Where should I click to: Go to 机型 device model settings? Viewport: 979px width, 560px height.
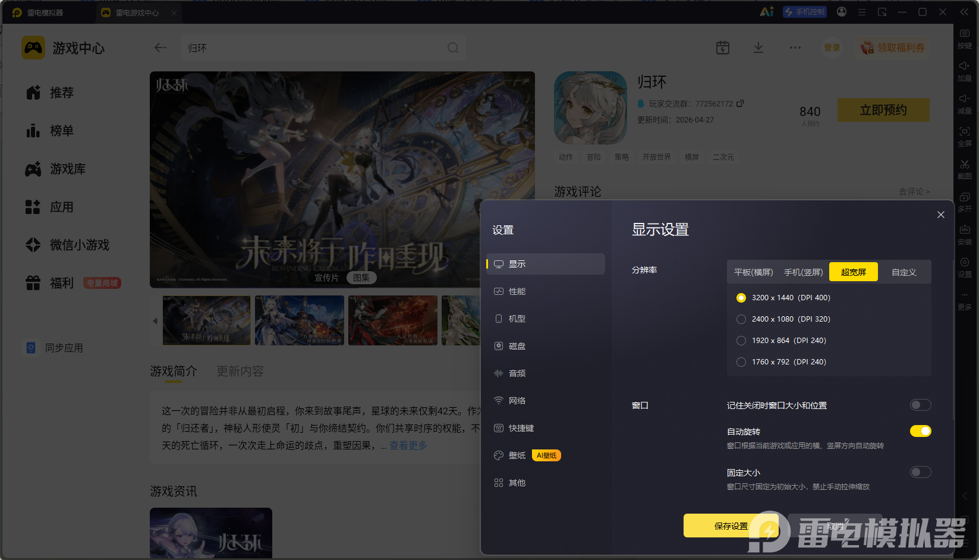pyautogui.click(x=546, y=319)
